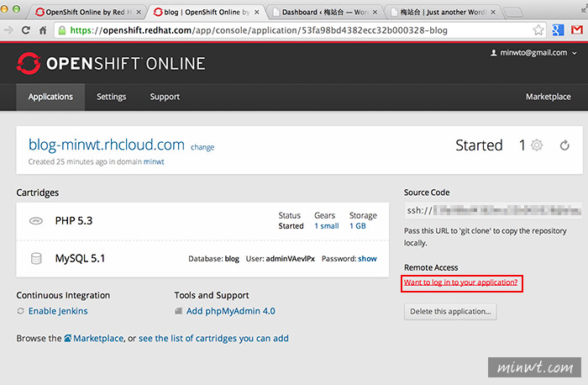Show the MySQL password
The width and height of the screenshot is (588, 385).
367,259
